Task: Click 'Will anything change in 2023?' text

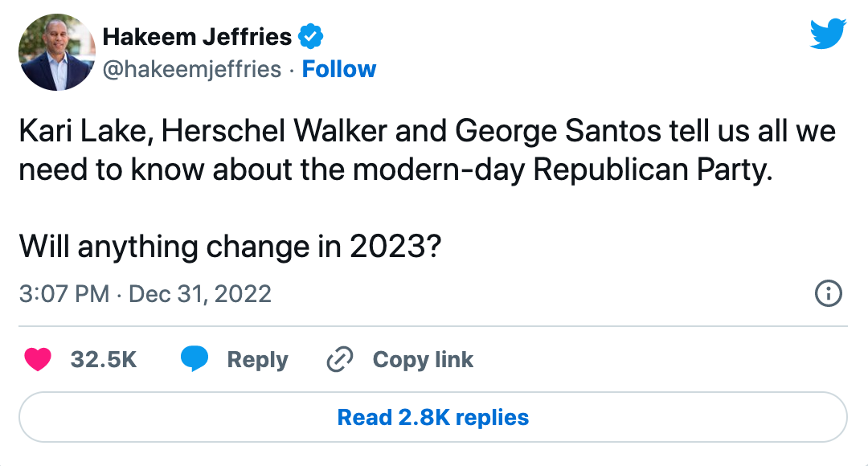Action: (228, 247)
